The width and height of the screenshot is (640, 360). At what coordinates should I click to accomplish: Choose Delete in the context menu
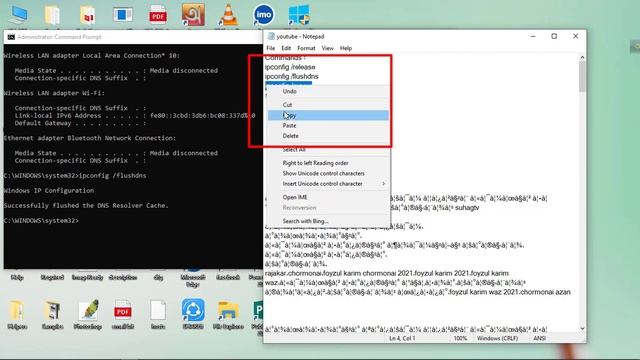coord(328,136)
